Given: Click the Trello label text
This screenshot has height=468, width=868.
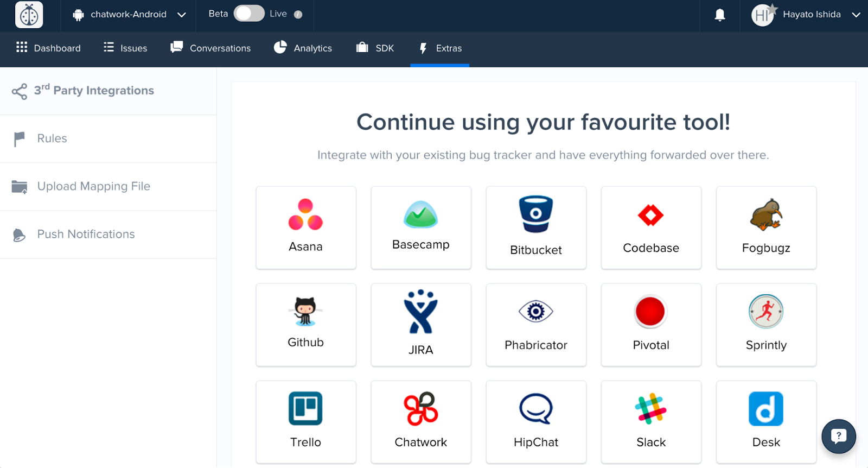Looking at the screenshot, I should (305, 442).
